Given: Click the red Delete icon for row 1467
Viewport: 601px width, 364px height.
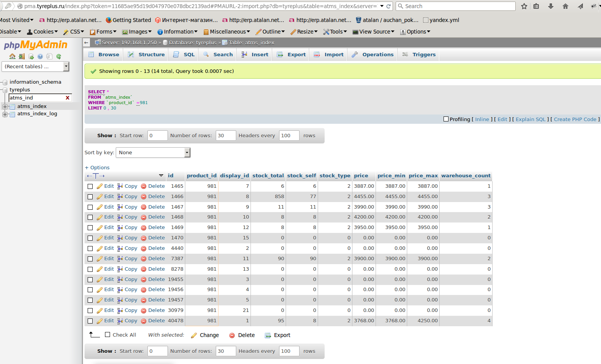Looking at the screenshot, I should coord(144,207).
